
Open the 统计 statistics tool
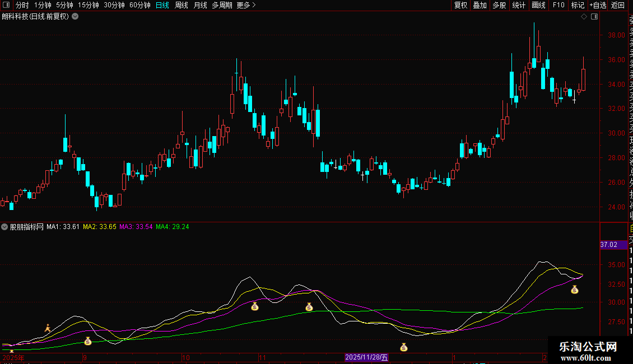[x=519, y=5]
